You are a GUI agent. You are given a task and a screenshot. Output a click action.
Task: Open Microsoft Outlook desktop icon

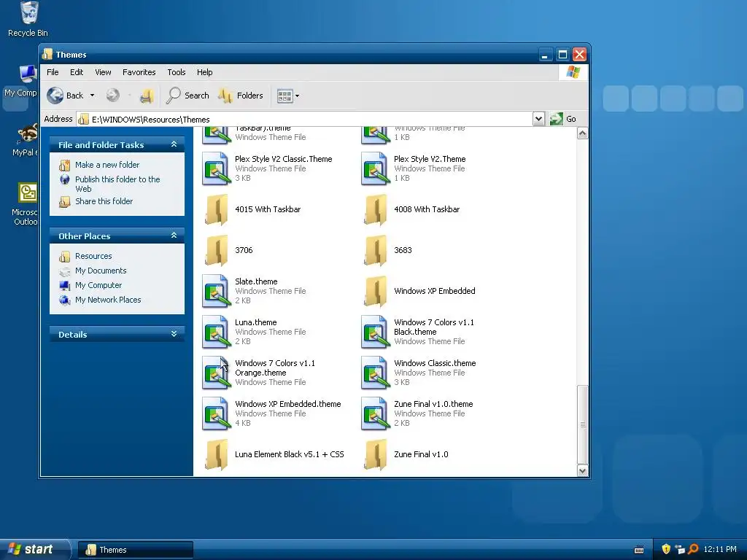point(25,204)
